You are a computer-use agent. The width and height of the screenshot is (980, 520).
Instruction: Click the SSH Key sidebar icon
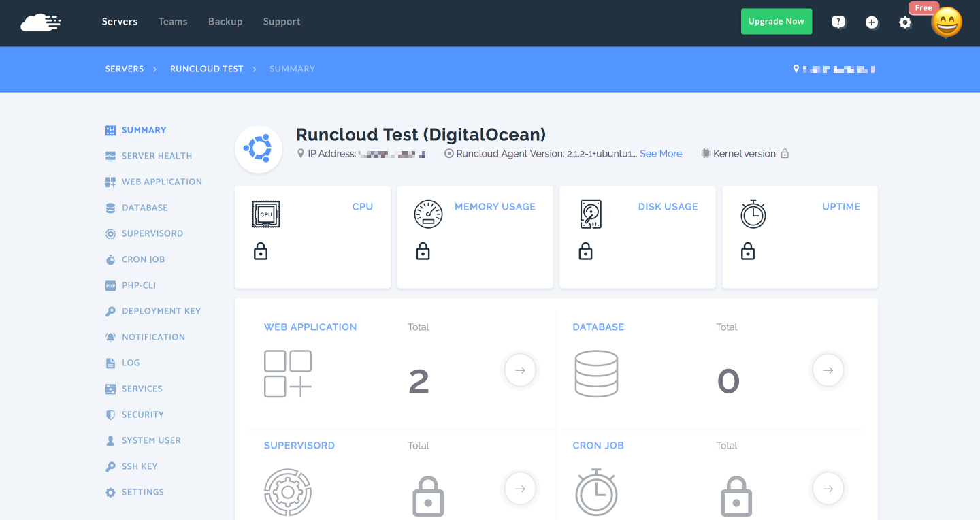pyautogui.click(x=110, y=466)
